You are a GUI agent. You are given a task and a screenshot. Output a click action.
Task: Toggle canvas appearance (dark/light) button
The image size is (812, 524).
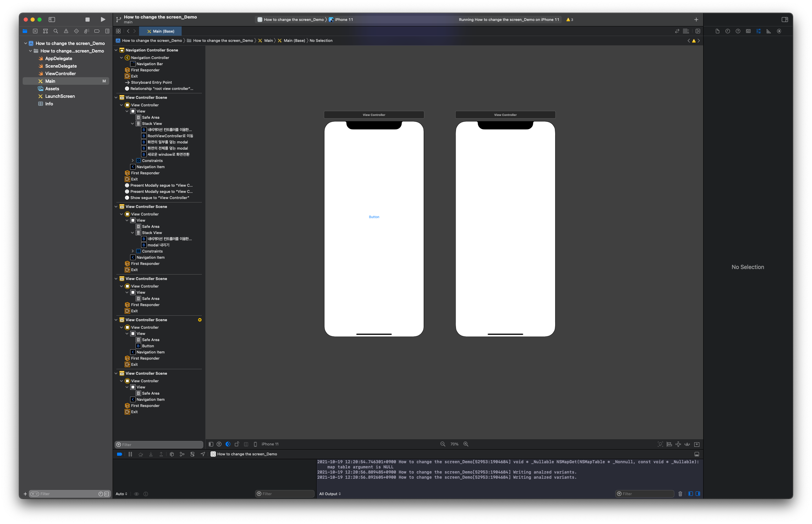[228, 444]
